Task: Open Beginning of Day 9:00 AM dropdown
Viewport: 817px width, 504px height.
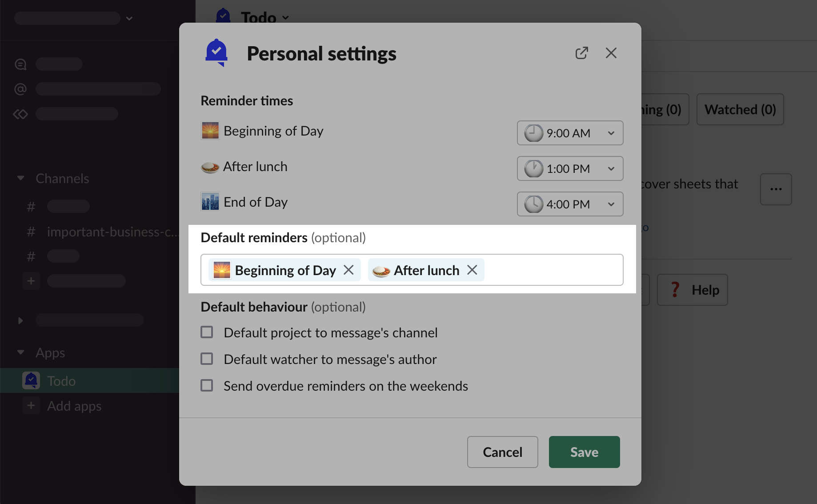Action: [x=570, y=133]
